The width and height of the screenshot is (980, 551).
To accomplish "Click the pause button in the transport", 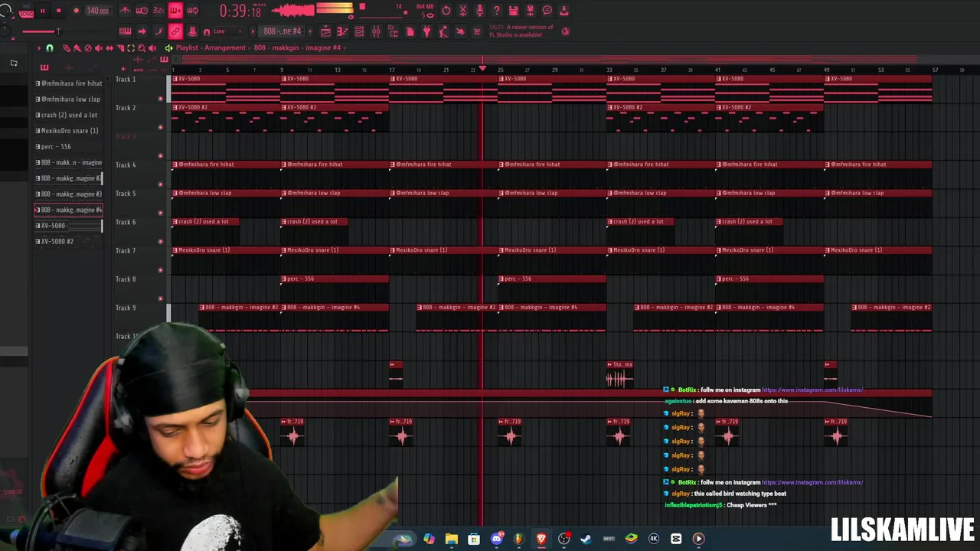I will tap(42, 11).
